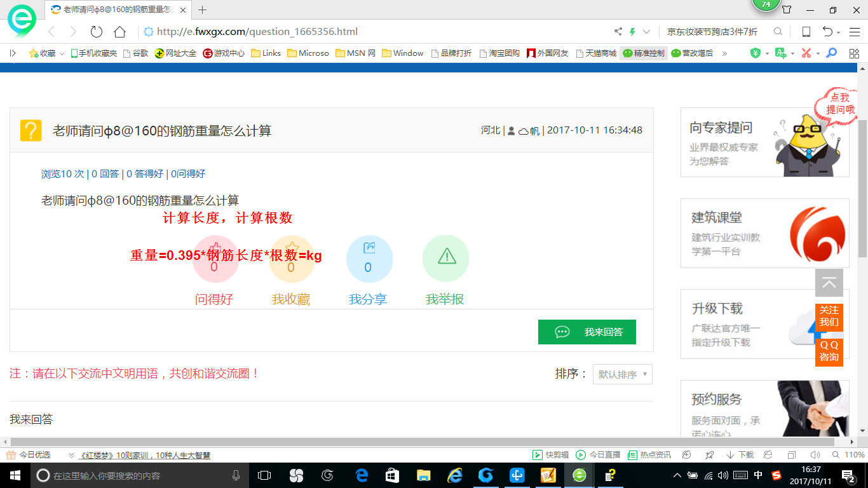This screenshot has height=488, width=868.
Task: Click the back-to-top arrow button
Action: [x=829, y=283]
